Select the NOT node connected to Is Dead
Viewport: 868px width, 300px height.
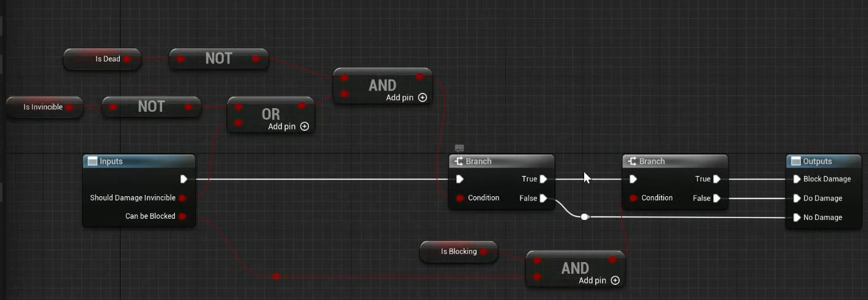click(218, 59)
